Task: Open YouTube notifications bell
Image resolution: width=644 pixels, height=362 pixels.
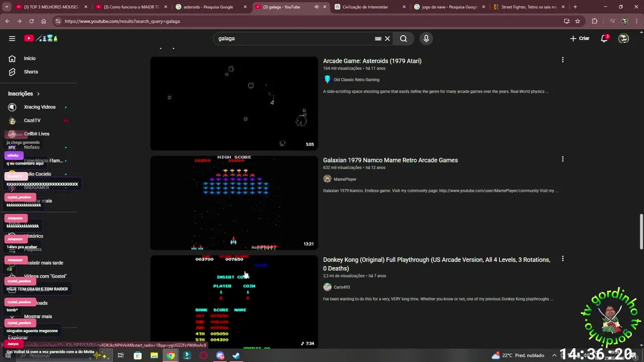Action: click(604, 38)
